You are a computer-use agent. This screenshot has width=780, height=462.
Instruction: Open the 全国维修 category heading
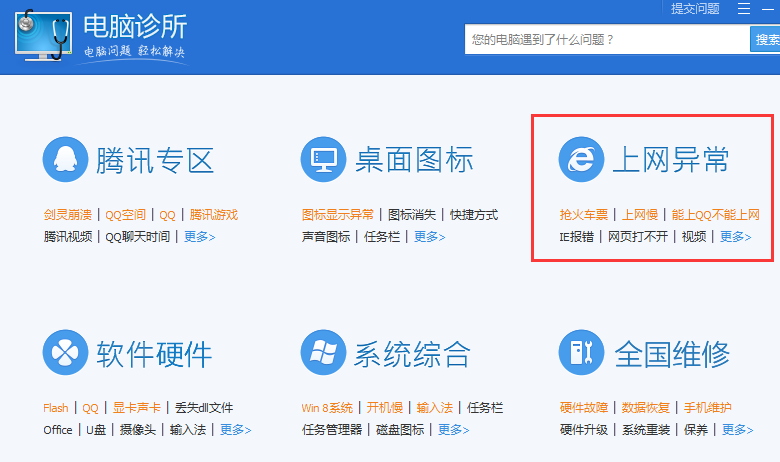pyautogui.click(x=672, y=354)
